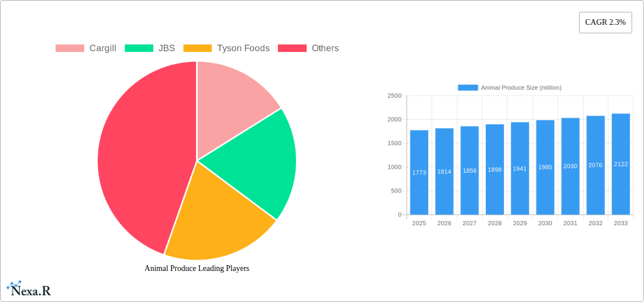Click the 2029 x-axis label
This screenshot has width=644, height=302.
[520, 223]
